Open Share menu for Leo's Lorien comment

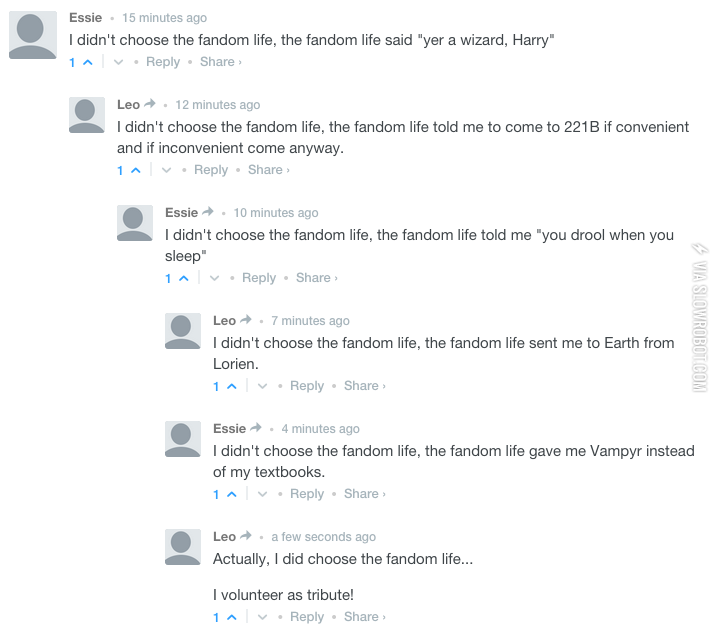tap(363, 386)
